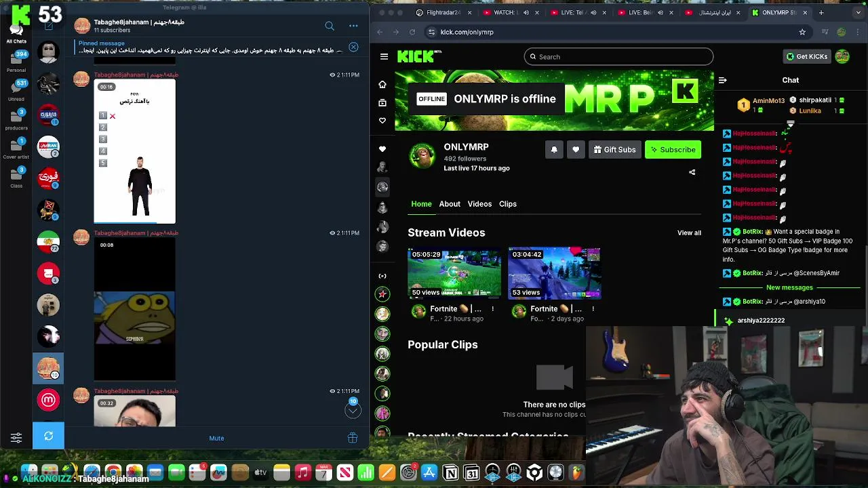The height and width of the screenshot is (488, 868).
Task: Open the Tabaghe8jahanam channel title in Telegram header
Action: pos(139,22)
